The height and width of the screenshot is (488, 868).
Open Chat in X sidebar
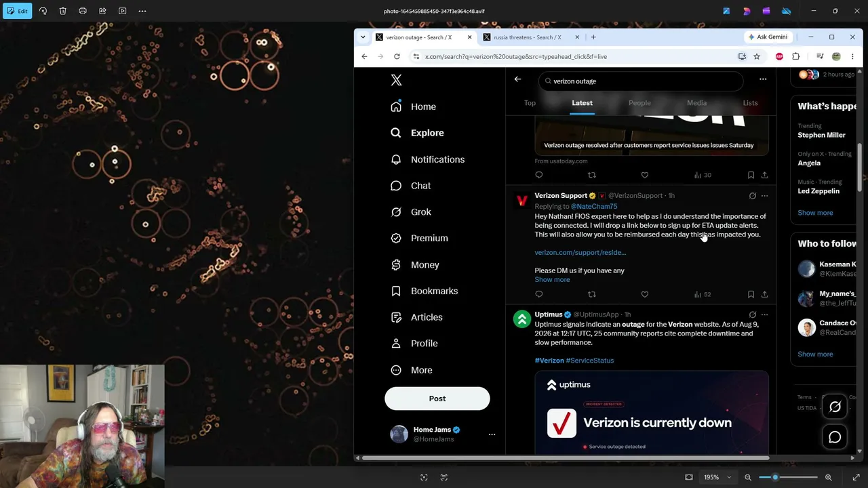tap(411, 186)
